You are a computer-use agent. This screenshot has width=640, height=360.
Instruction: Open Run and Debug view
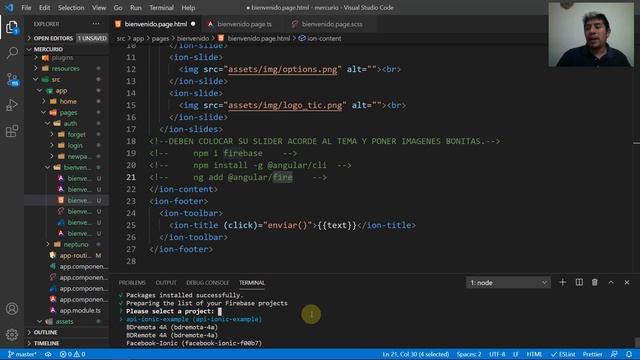12,105
